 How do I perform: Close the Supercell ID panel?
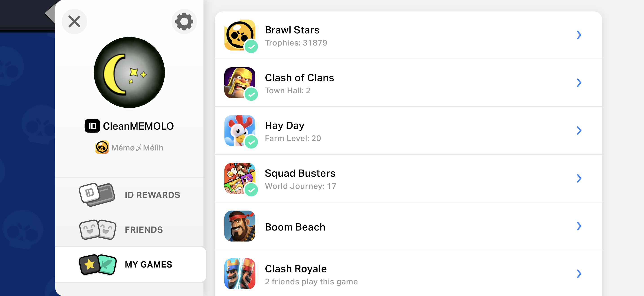(x=74, y=22)
